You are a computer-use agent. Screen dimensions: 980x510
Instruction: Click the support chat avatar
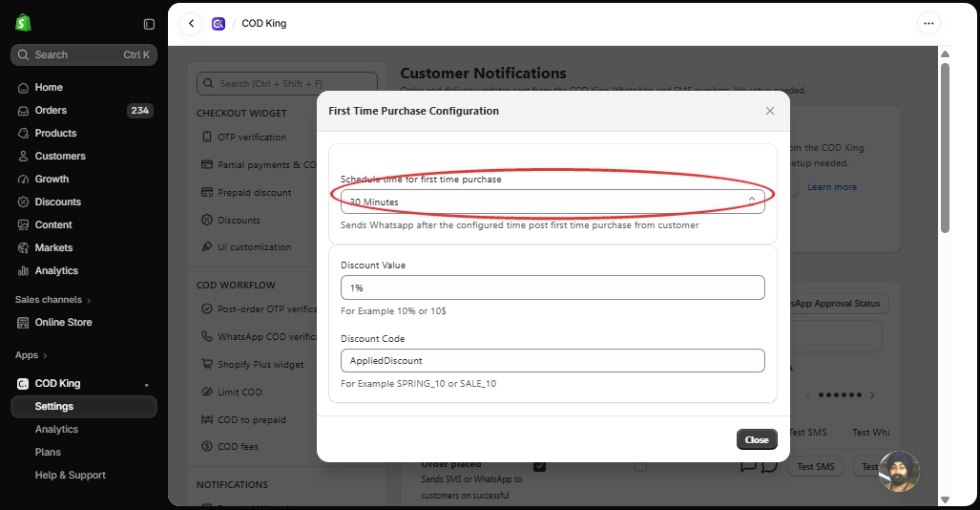click(899, 472)
